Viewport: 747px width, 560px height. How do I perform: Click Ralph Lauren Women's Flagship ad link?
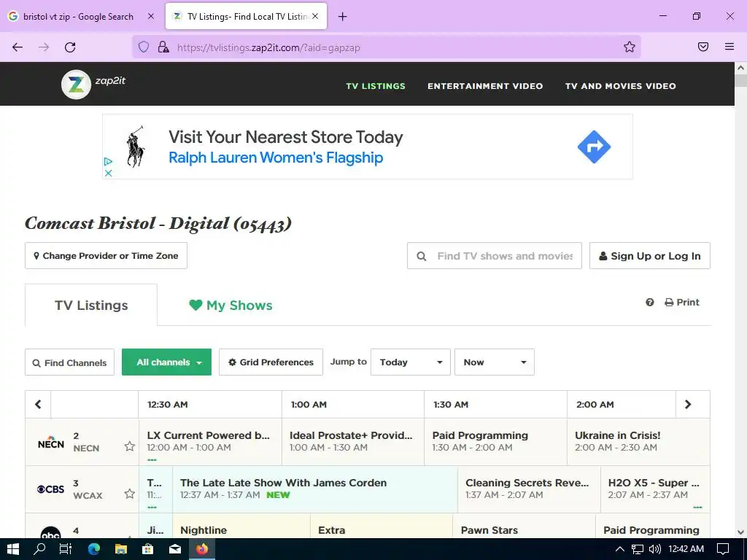pyautogui.click(x=276, y=157)
